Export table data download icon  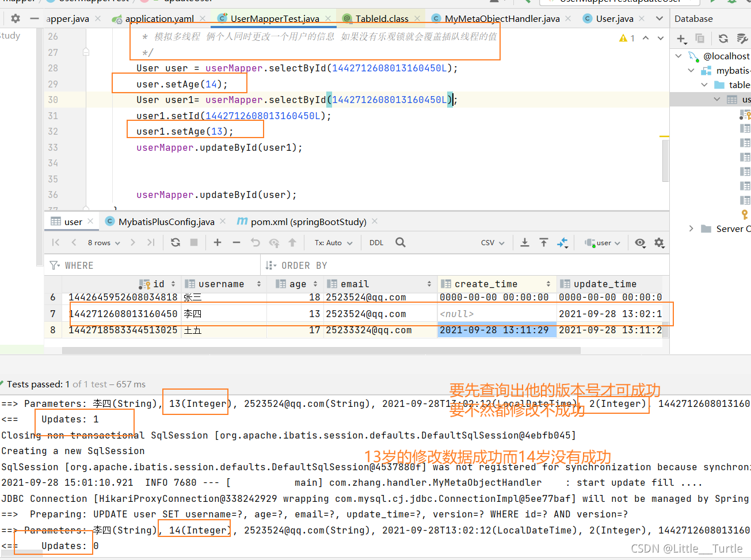(x=525, y=242)
